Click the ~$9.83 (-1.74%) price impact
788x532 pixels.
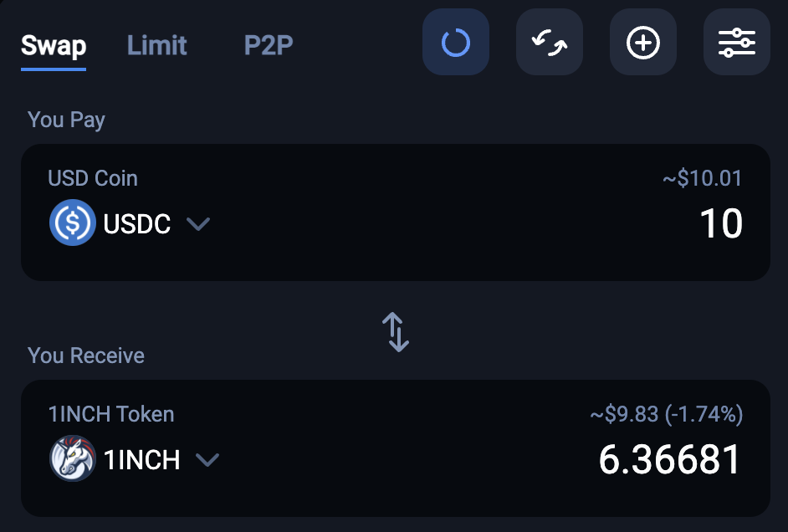[666, 414]
